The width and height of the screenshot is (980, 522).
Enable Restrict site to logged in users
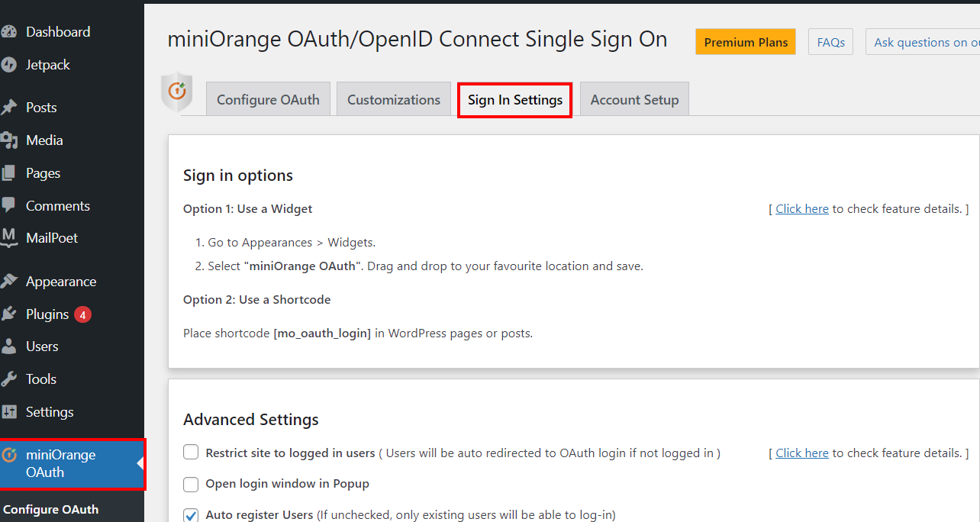coord(191,453)
